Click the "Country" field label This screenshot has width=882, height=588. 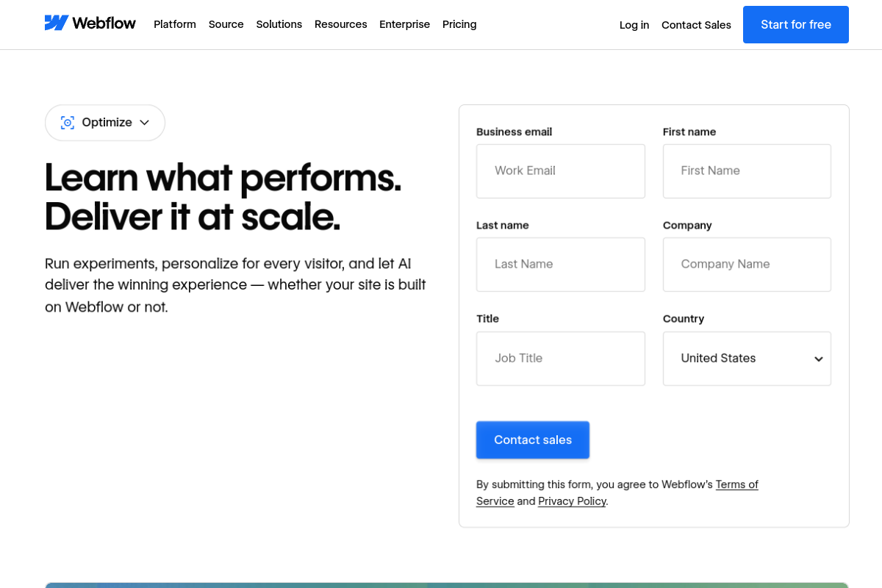click(684, 319)
